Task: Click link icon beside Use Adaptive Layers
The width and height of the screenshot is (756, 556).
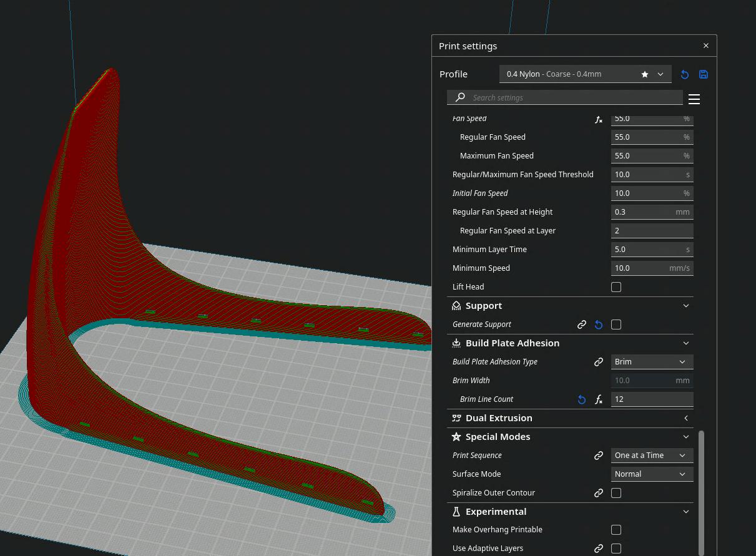Action: (x=599, y=549)
